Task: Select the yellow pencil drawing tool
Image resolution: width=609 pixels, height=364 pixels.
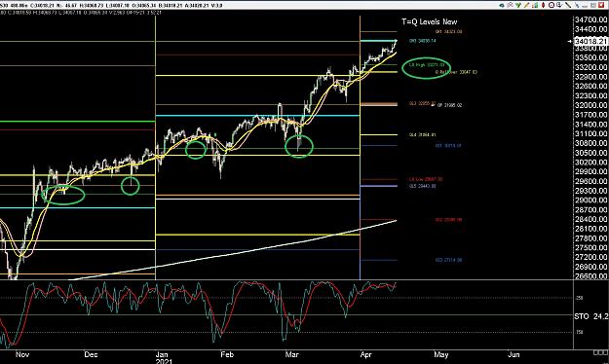Action: pyautogui.click(x=526, y=5)
